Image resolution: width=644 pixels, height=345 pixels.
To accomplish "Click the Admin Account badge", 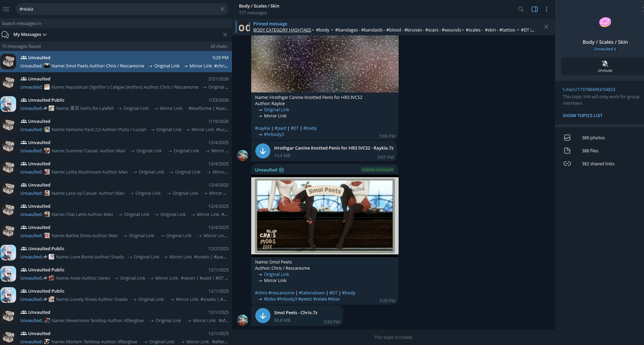I will [377, 170].
